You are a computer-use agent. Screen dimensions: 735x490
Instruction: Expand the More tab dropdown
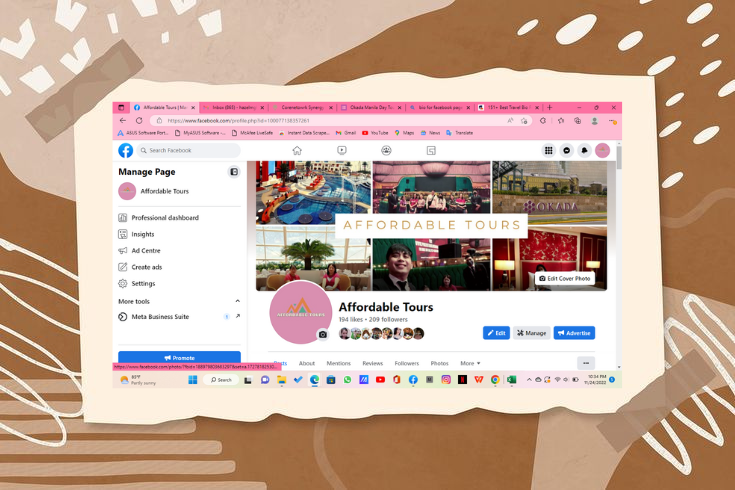(x=470, y=363)
